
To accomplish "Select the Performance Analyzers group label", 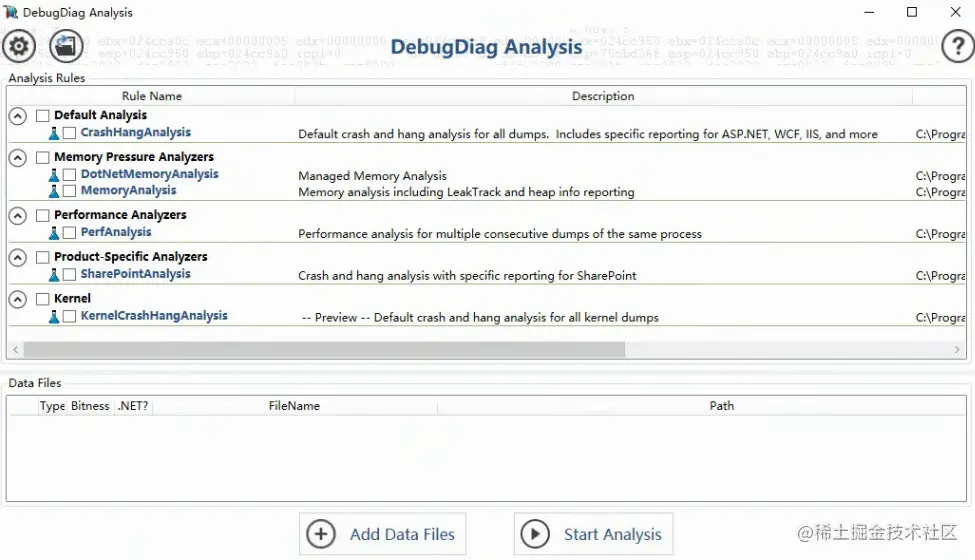I will click(120, 214).
